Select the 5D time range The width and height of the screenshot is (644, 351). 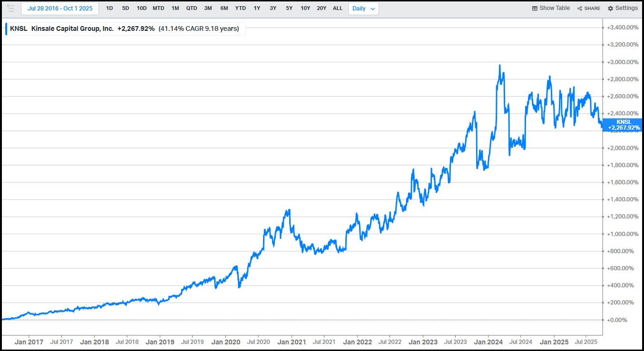click(126, 9)
